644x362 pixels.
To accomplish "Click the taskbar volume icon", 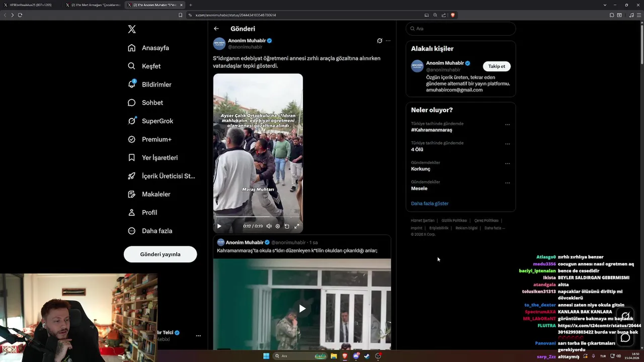I will (618, 356).
